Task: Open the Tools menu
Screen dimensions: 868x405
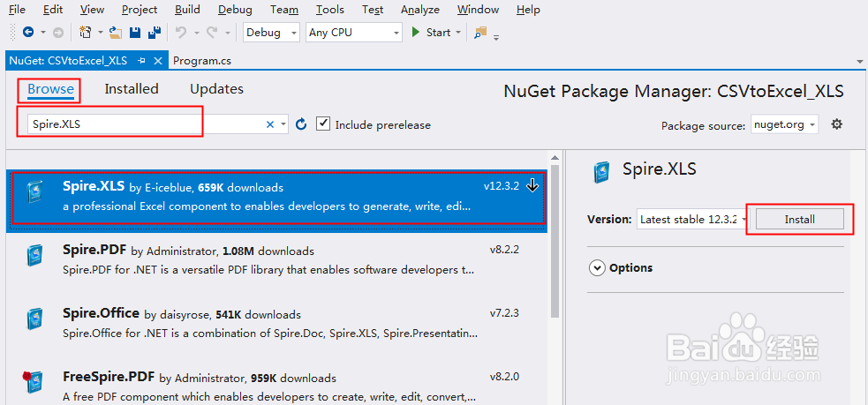Action: (x=330, y=10)
